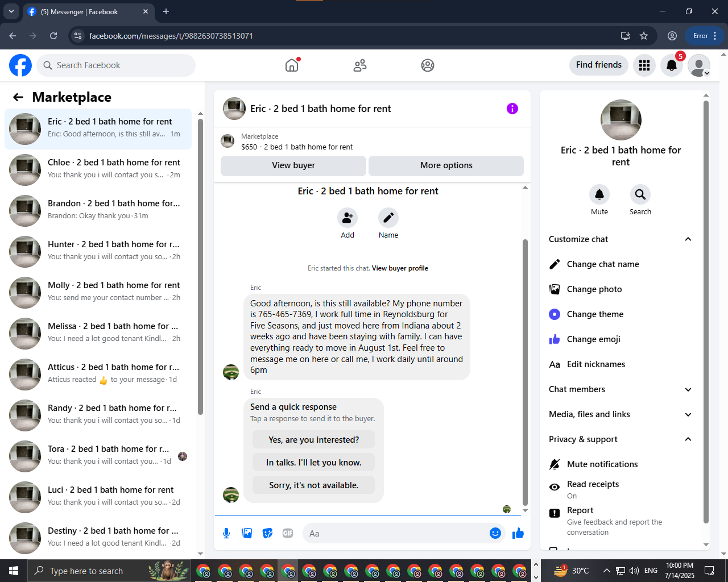The width and height of the screenshot is (728, 582).
Task: Open the View buyer profile link
Action: (400, 268)
